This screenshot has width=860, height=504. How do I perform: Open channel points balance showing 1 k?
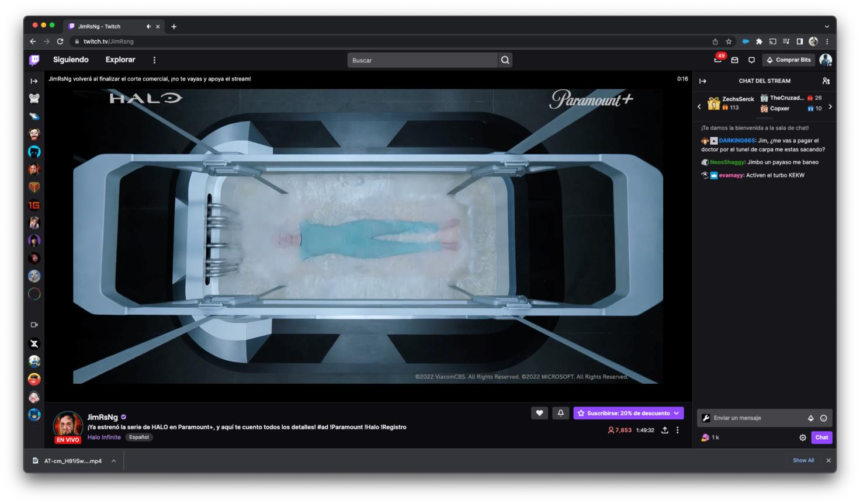710,437
